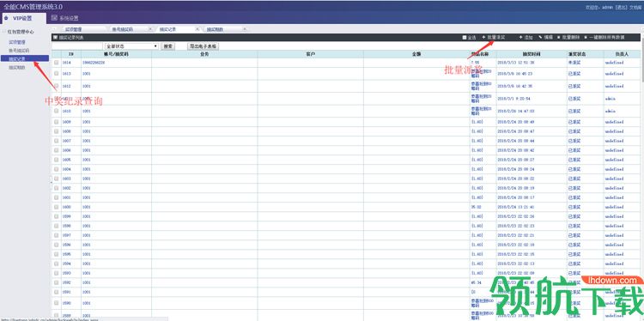Image resolution: width=644 pixels, height=321 pixels.
Task: Check the row 1612 checkbox
Action: coord(57,86)
